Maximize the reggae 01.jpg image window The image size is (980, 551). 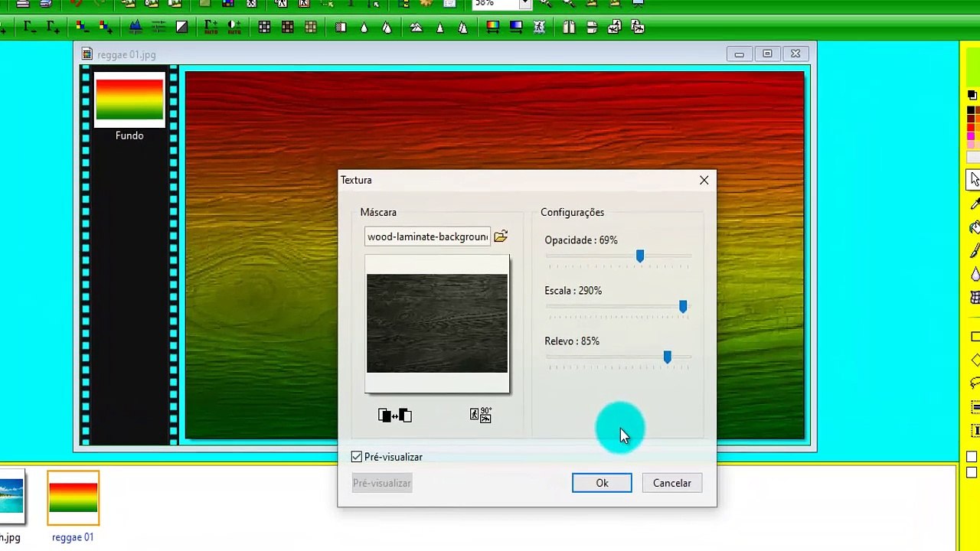click(767, 54)
